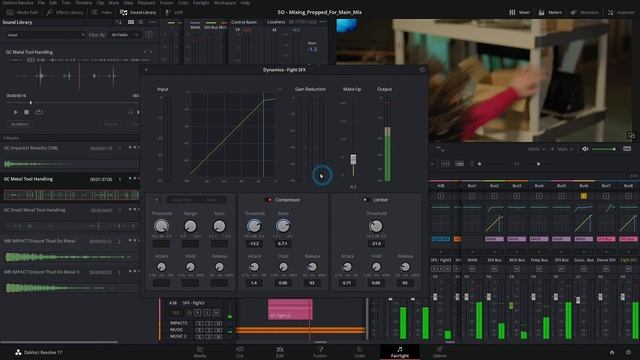Screen dimensions: 640x360
Task: Click the Compressor Release knob
Action: [x=312, y=267]
